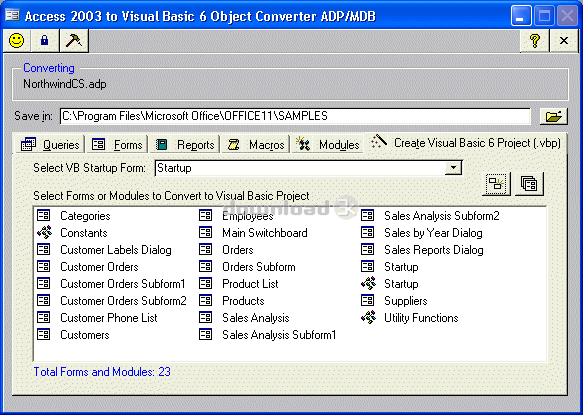Click Customer Phone List text

click(109, 318)
